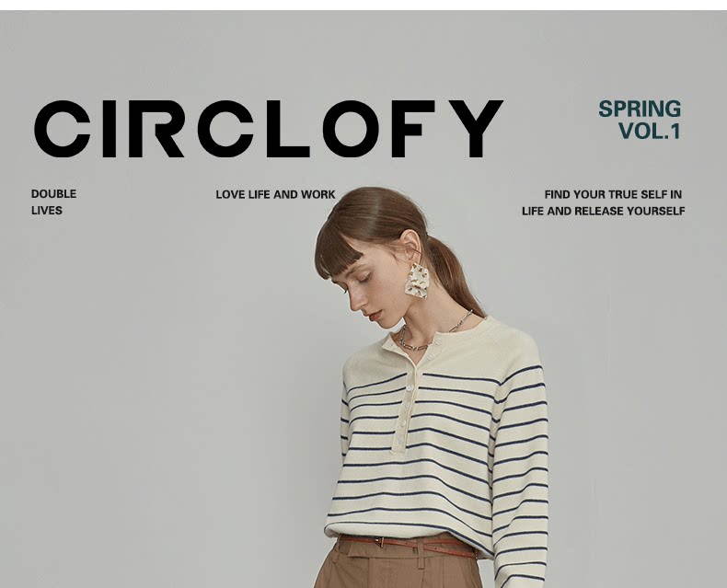Viewport: 727px width, 588px height.
Task: Select the DOUBLE text line
Action: (x=53, y=194)
